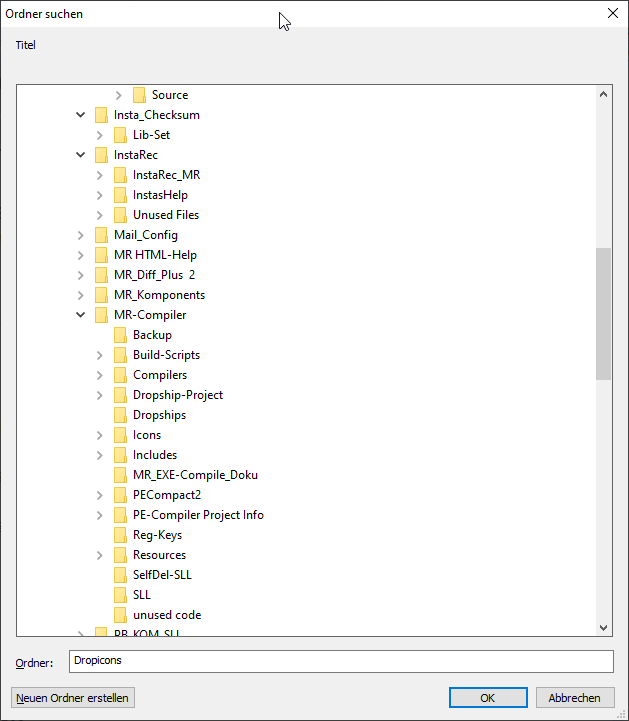Click the folder icon of unused code
This screenshot has height=721, width=629.
[120, 615]
